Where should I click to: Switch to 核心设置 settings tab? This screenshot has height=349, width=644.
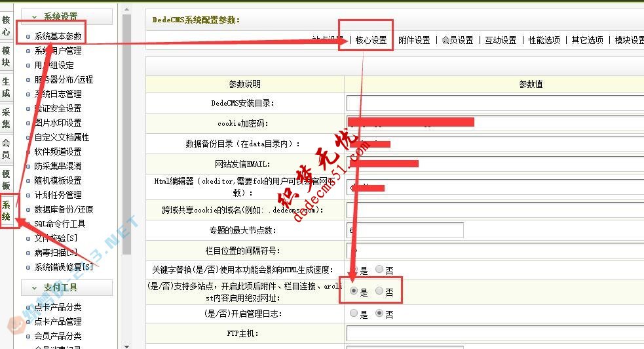[x=371, y=40]
